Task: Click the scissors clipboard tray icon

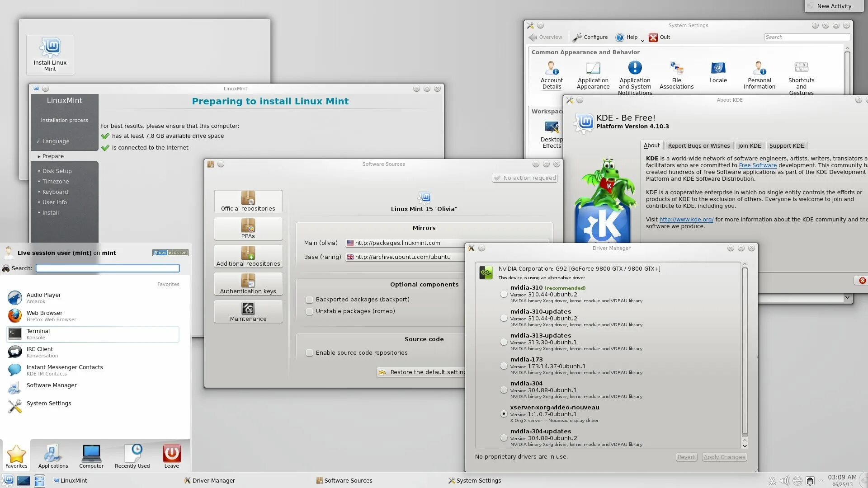Action: (772, 481)
